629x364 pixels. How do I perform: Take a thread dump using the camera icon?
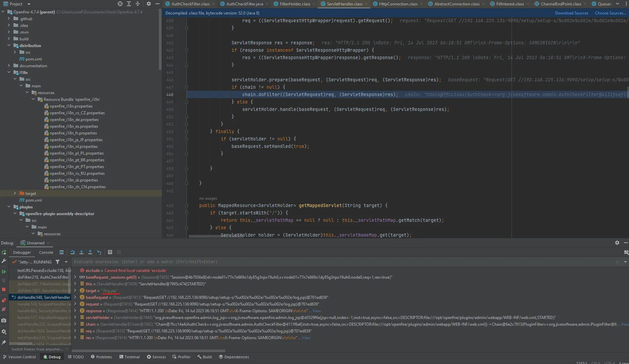pos(4,320)
